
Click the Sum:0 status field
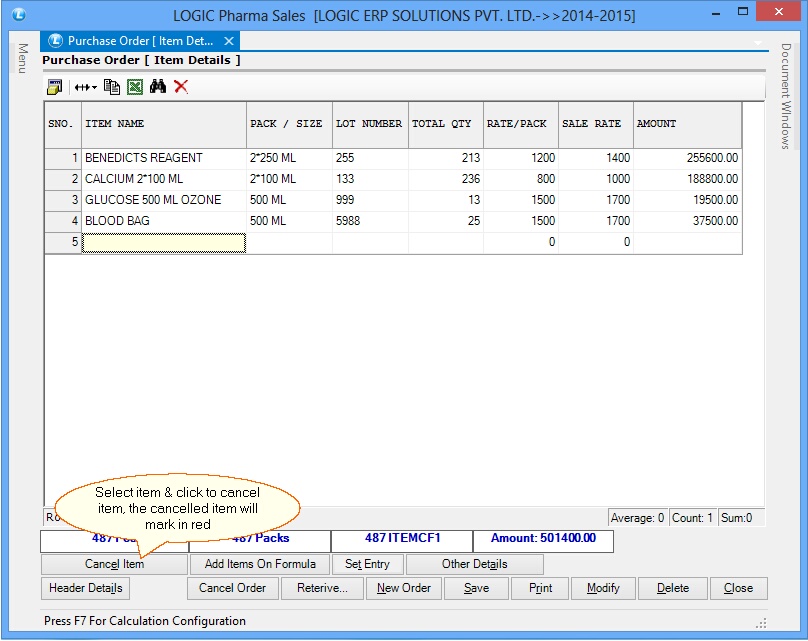tap(741, 518)
